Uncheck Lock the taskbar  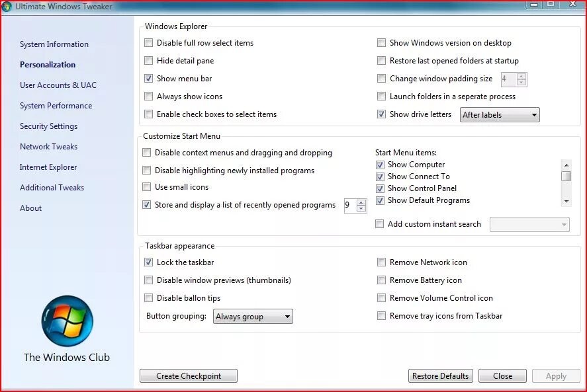(x=149, y=262)
